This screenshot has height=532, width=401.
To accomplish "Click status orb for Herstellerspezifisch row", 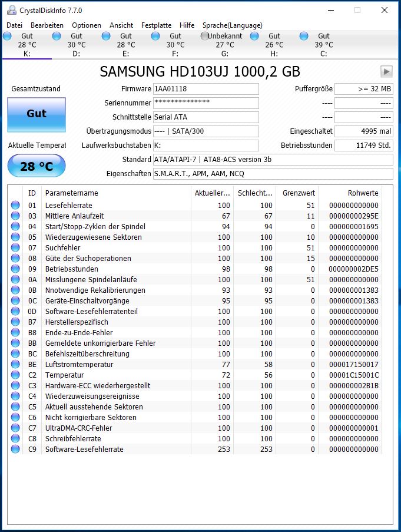I will tap(15, 322).
